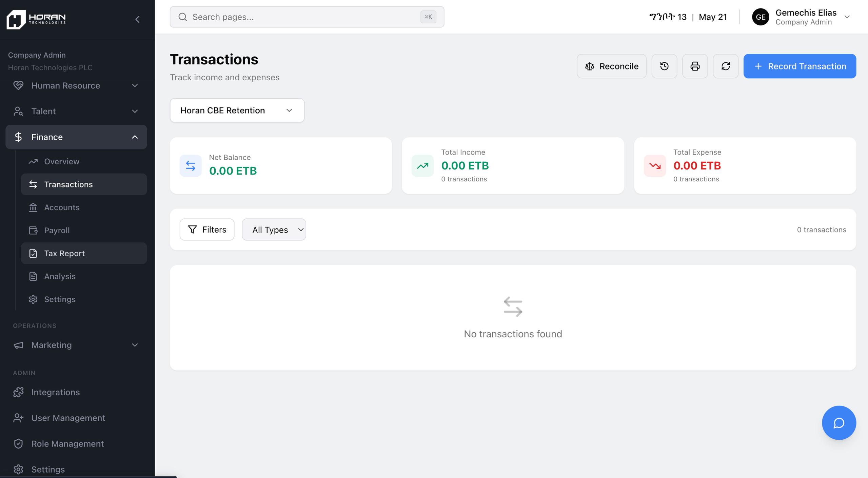Click the print icon button
Image resolution: width=868 pixels, height=478 pixels.
pos(695,66)
